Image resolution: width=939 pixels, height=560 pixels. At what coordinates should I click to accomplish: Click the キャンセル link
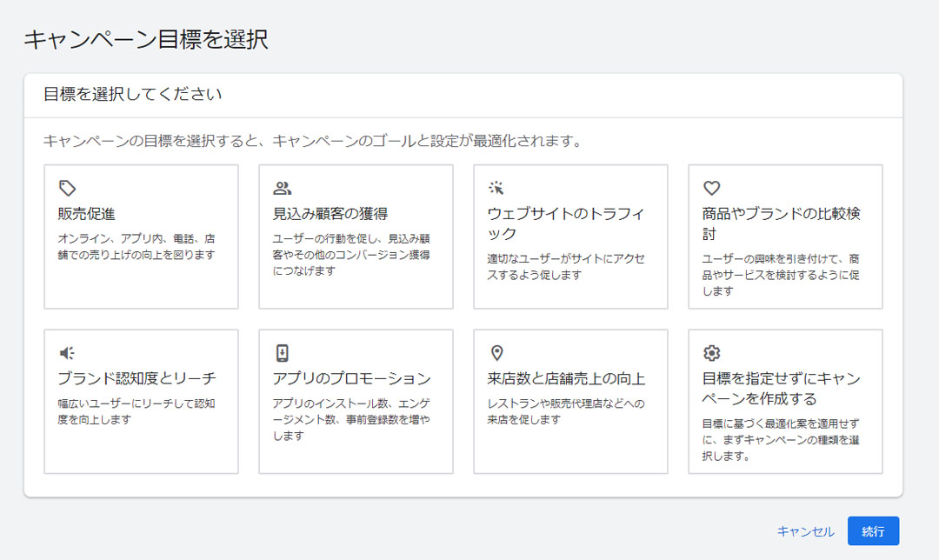click(805, 531)
